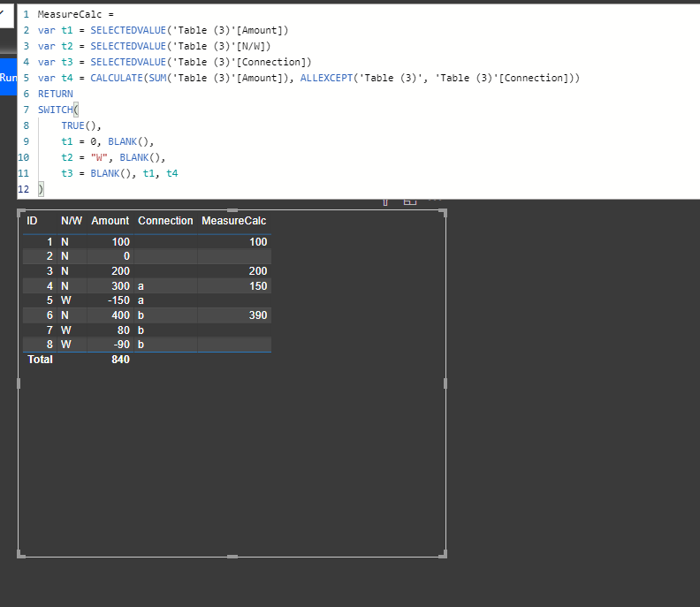
Task: Select the top-right corner resize handle of the visual
Action: point(445,211)
